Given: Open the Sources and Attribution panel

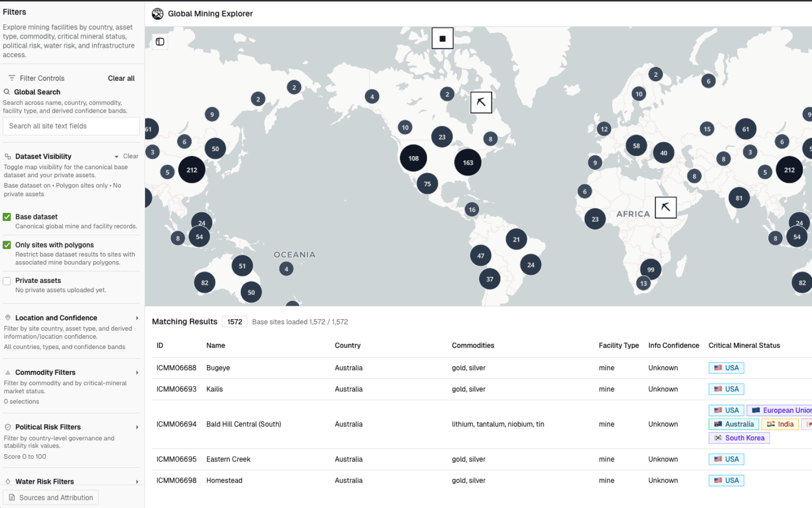Looking at the screenshot, I should (x=50, y=497).
